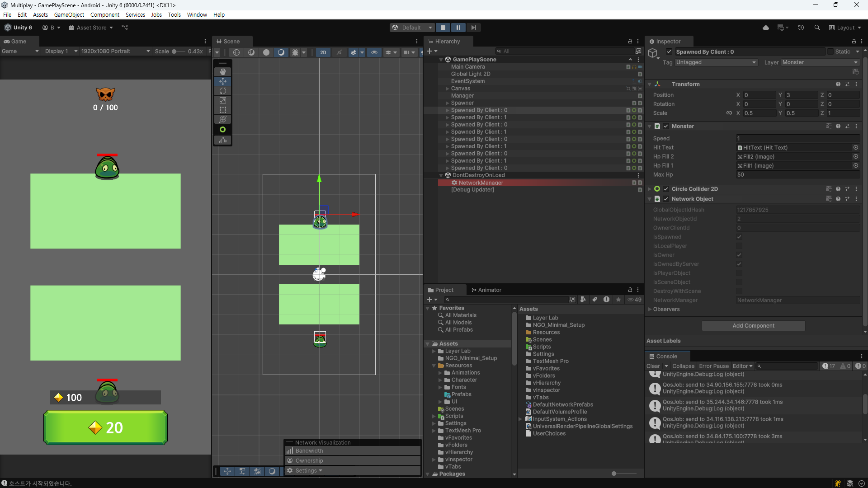Viewport: 868px width, 488px height.
Task: Click the Max Hp field showing 50
Action: [x=797, y=175]
